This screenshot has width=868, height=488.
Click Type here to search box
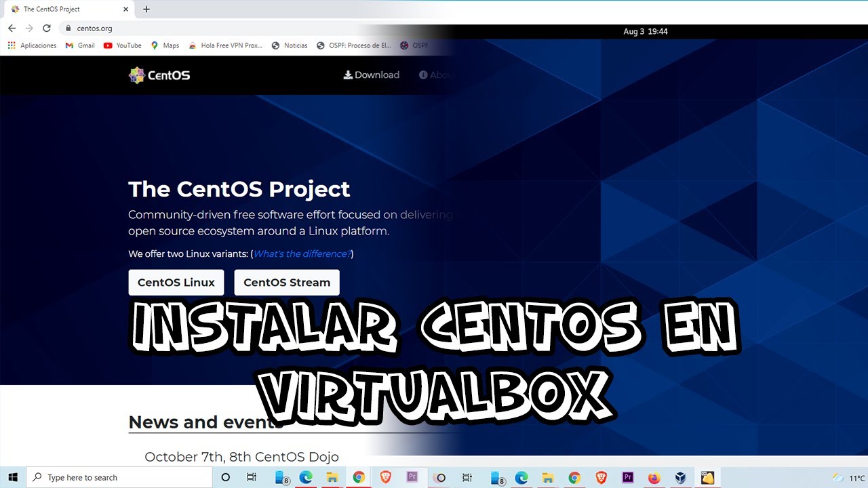point(119,477)
